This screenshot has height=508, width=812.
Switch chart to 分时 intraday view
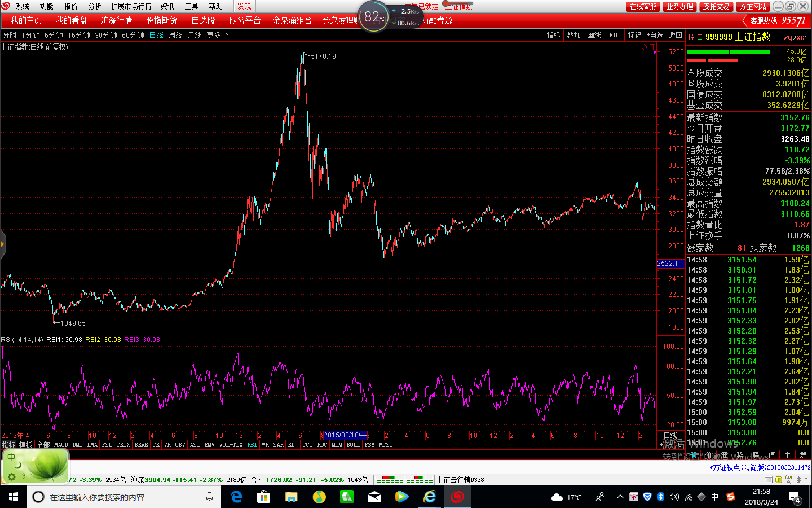click(10, 35)
